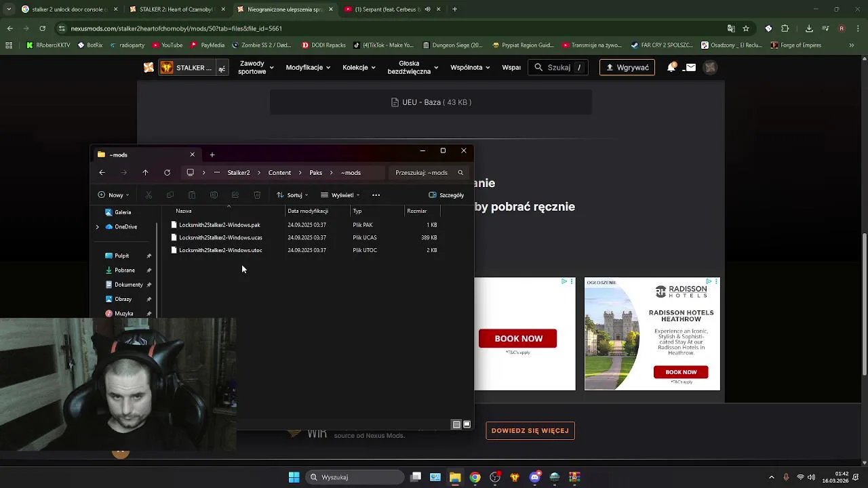Open the YouTube bookmark
868x488 pixels.
coord(167,45)
